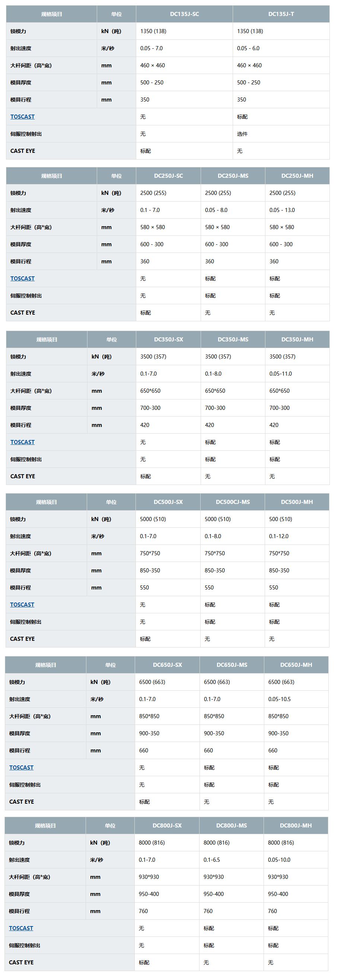Click the DC250J-MH column header
338x980 pixels.
click(297, 176)
